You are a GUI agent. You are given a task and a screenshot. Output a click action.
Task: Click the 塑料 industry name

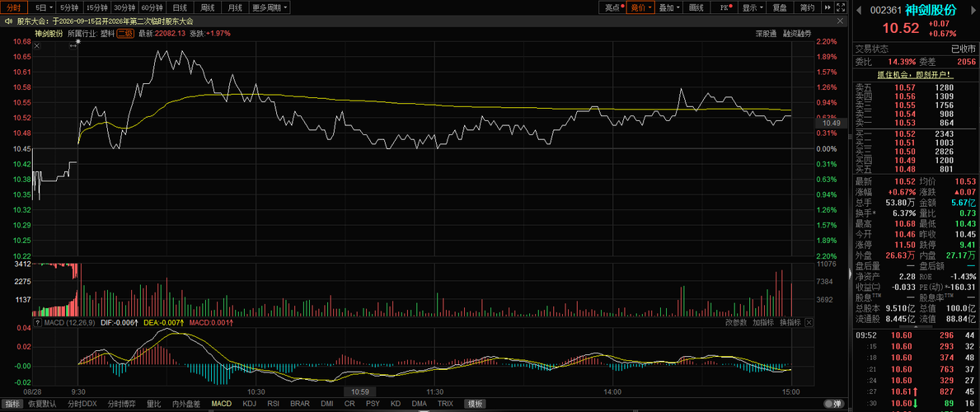[x=107, y=33]
